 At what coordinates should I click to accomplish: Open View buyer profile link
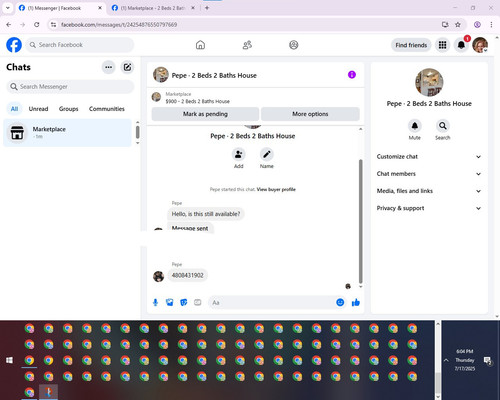pos(276,189)
